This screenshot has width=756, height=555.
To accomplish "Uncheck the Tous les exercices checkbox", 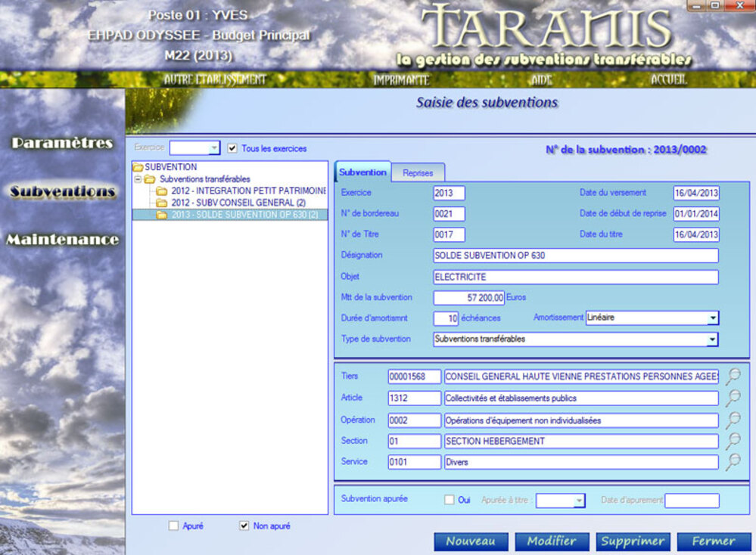I will pos(232,148).
